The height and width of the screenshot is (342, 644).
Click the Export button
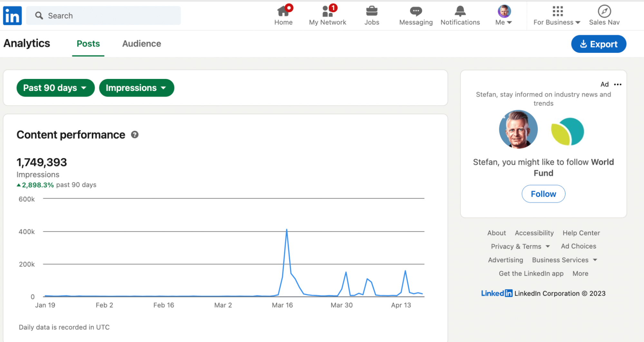click(598, 44)
